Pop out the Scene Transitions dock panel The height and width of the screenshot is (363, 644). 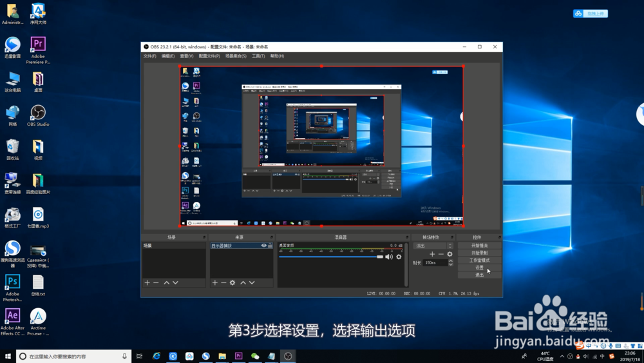click(452, 237)
